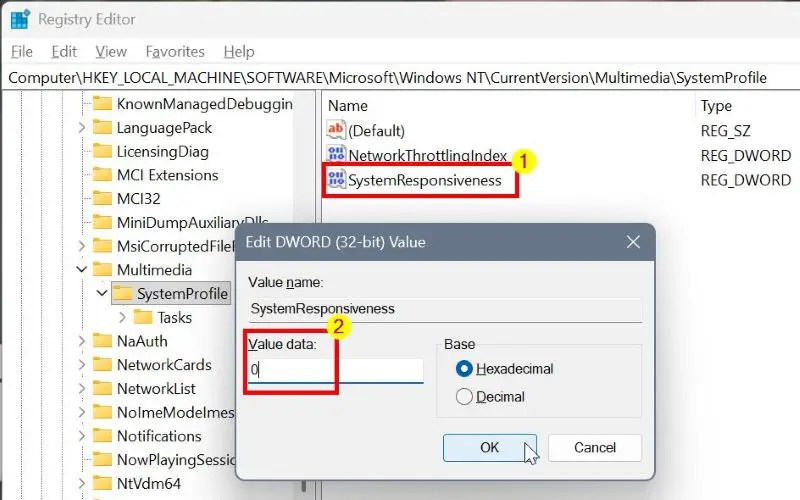Click the Multimedia folder icon

point(102,269)
